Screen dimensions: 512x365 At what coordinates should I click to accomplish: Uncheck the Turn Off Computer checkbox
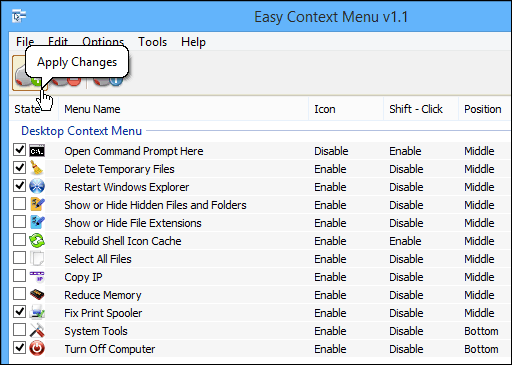coord(19,348)
